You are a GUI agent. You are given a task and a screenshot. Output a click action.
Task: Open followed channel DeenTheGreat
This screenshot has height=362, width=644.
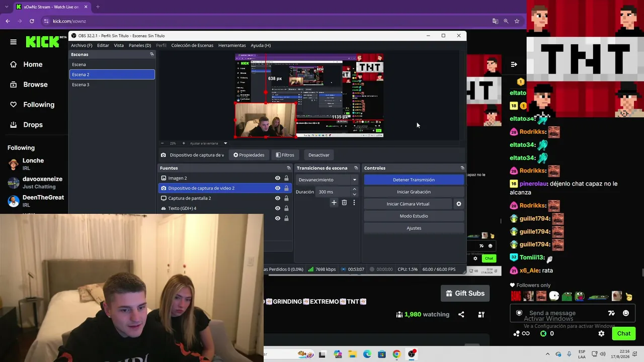[35, 201]
